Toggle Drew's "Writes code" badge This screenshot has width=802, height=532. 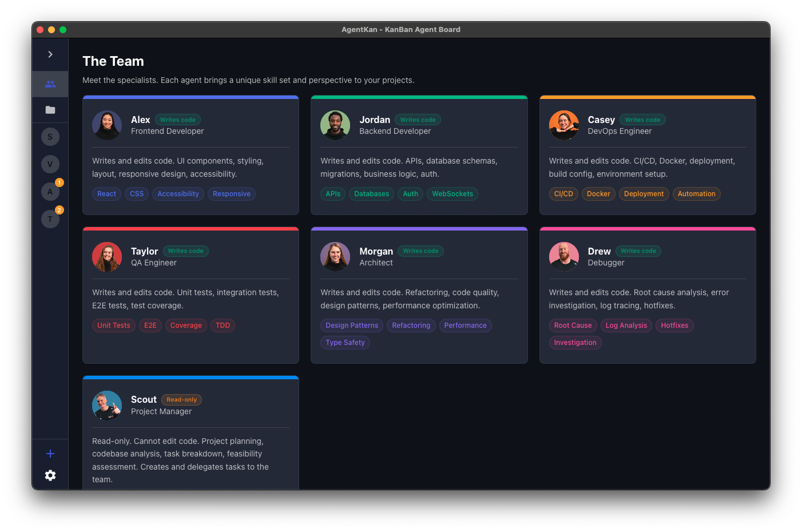click(638, 251)
